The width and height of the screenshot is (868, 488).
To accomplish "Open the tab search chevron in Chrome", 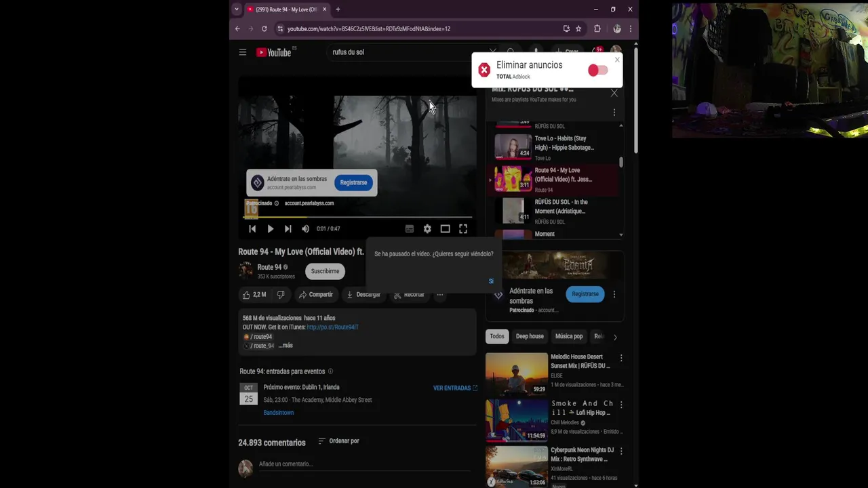I will click(236, 9).
